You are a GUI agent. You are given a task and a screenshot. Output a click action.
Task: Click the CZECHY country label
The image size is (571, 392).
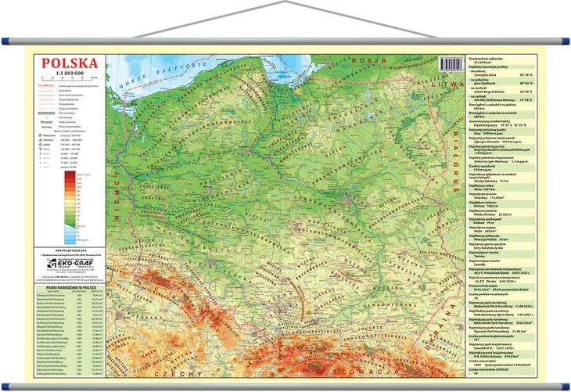click(x=178, y=374)
